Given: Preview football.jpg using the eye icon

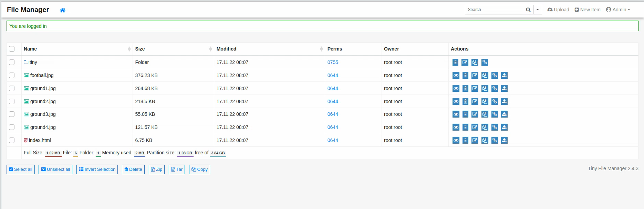Looking at the screenshot, I should 456,75.
